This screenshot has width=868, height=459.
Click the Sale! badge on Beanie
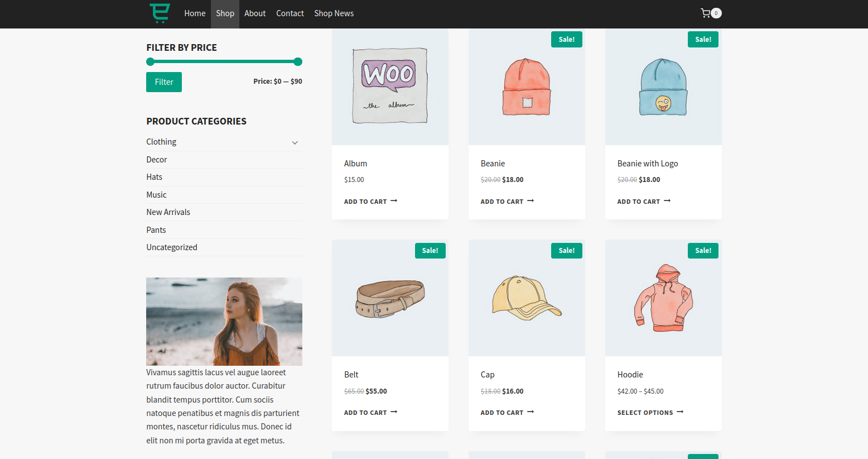pos(567,40)
